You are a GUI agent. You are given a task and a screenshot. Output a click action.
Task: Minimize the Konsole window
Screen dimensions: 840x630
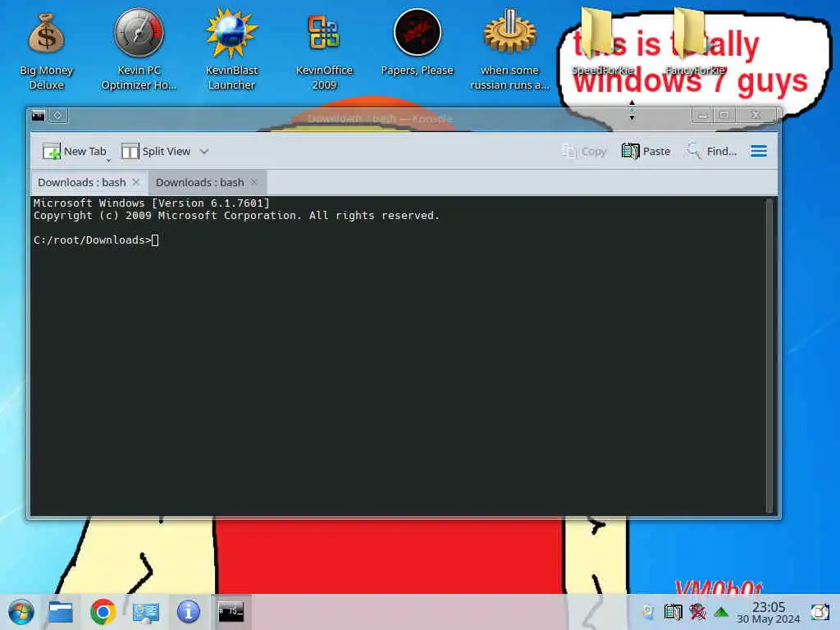[703, 115]
